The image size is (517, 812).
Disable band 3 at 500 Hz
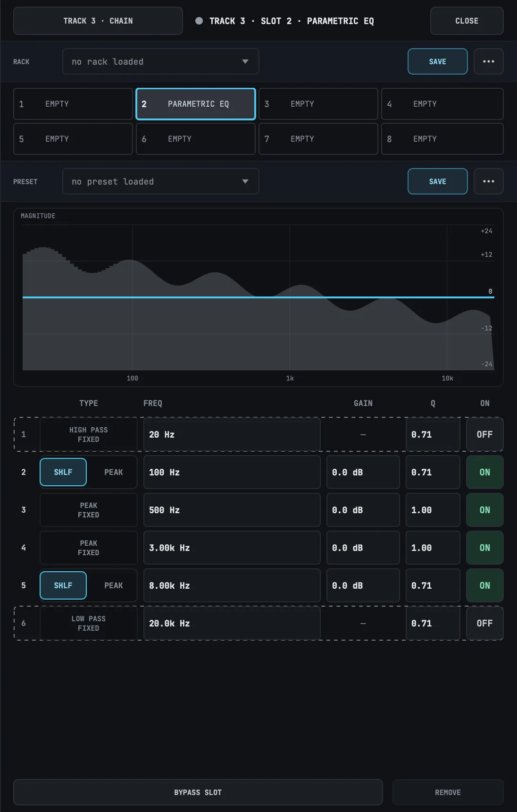pyautogui.click(x=484, y=510)
